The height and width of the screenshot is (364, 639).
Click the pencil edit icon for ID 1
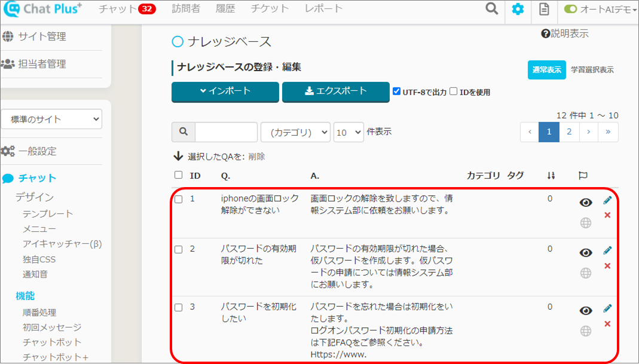coord(607,200)
